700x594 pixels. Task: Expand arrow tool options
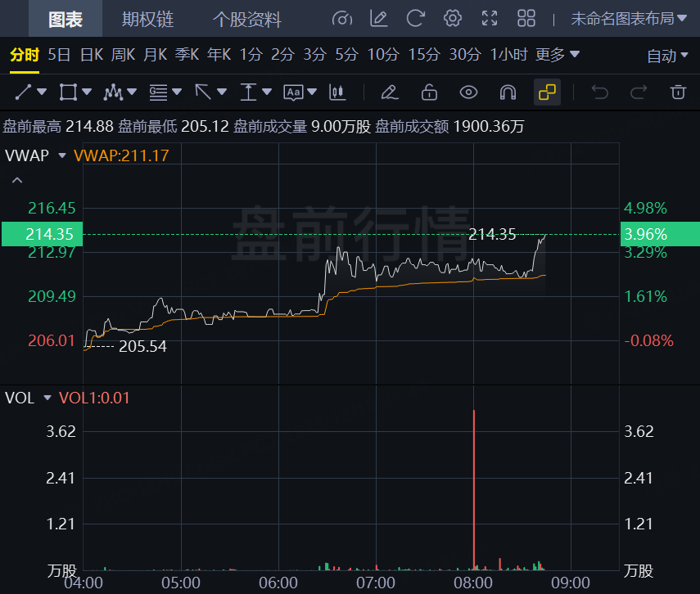(x=222, y=92)
